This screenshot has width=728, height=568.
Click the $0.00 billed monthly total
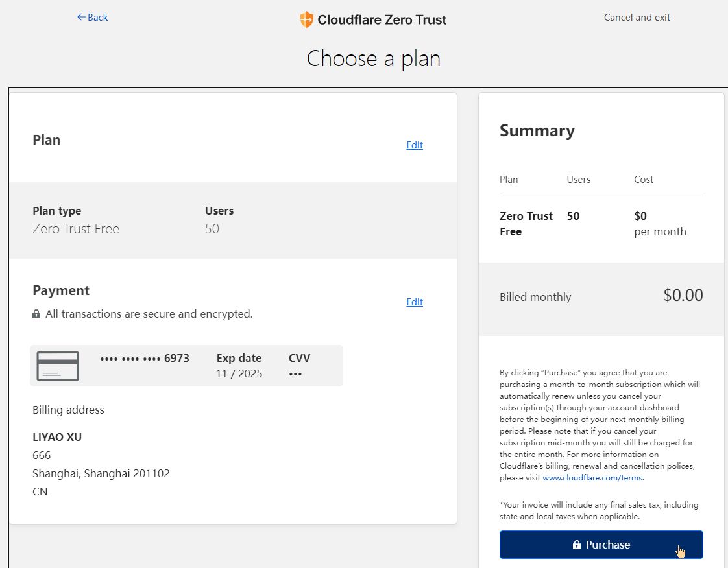pyautogui.click(x=683, y=296)
